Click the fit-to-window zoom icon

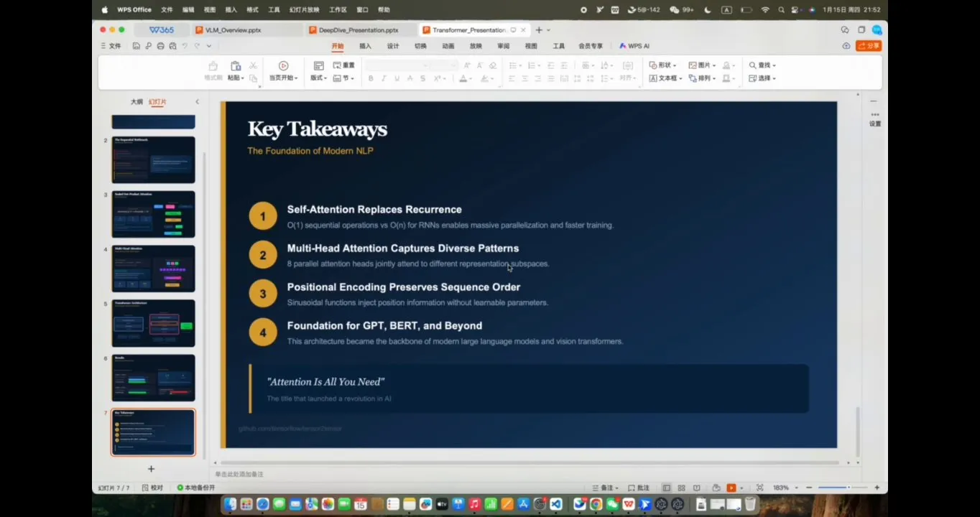point(760,488)
